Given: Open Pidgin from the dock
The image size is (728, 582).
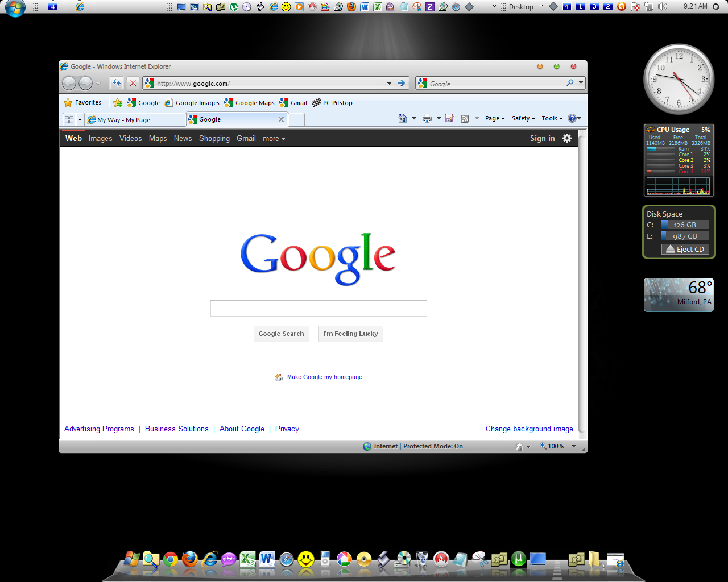Looking at the screenshot, I should pyautogui.click(x=229, y=560).
